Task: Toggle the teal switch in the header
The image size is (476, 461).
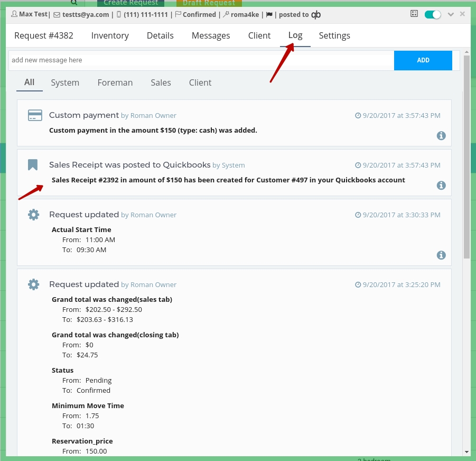Action: point(433,15)
